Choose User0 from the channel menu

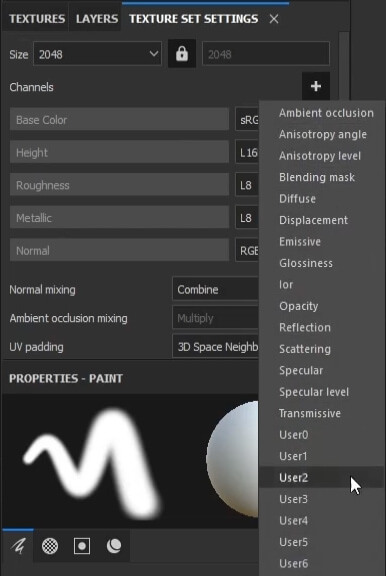tap(322, 435)
